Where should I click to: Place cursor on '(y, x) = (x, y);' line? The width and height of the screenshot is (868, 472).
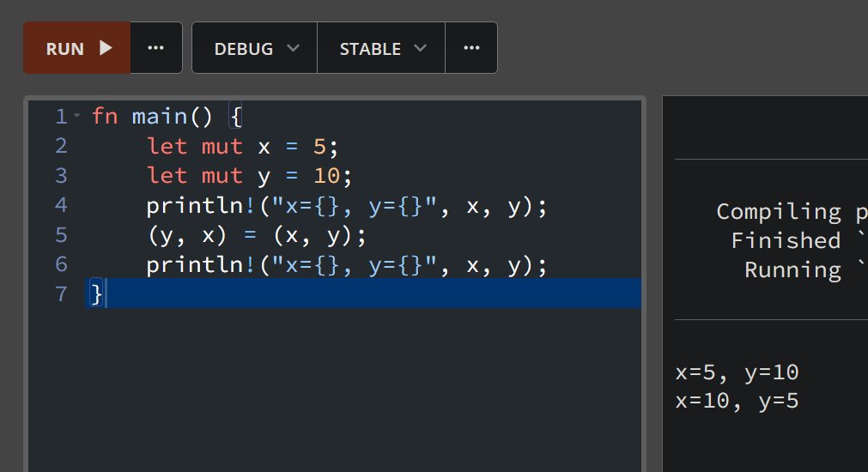coord(257,236)
